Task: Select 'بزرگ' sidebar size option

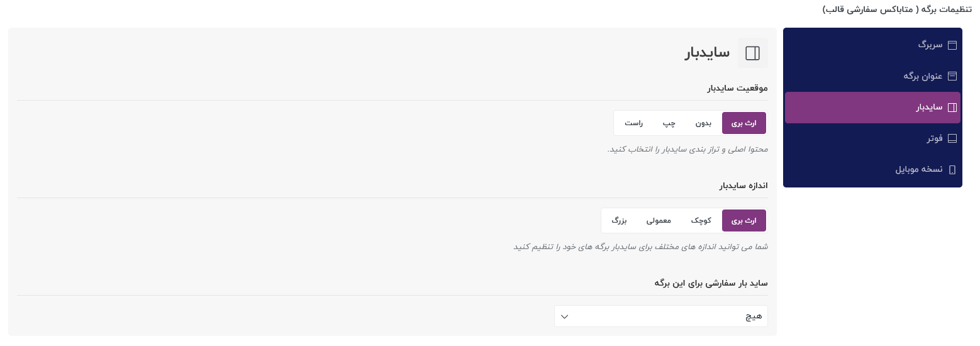Action: (619, 221)
